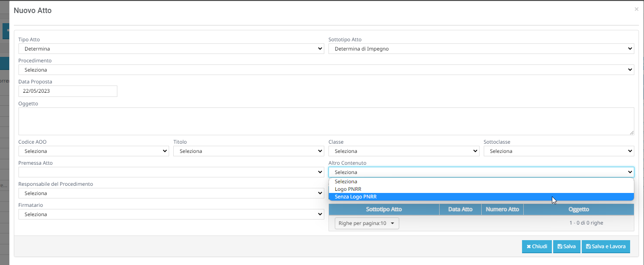Expand the Titolo dropdown
Viewport: 644px width, 265px height.
pos(248,151)
